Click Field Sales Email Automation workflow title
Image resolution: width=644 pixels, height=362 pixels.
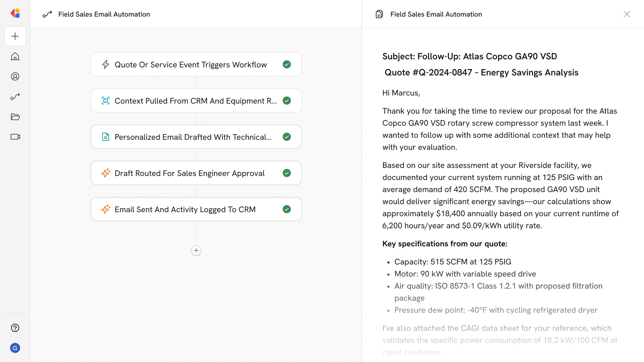pos(104,14)
